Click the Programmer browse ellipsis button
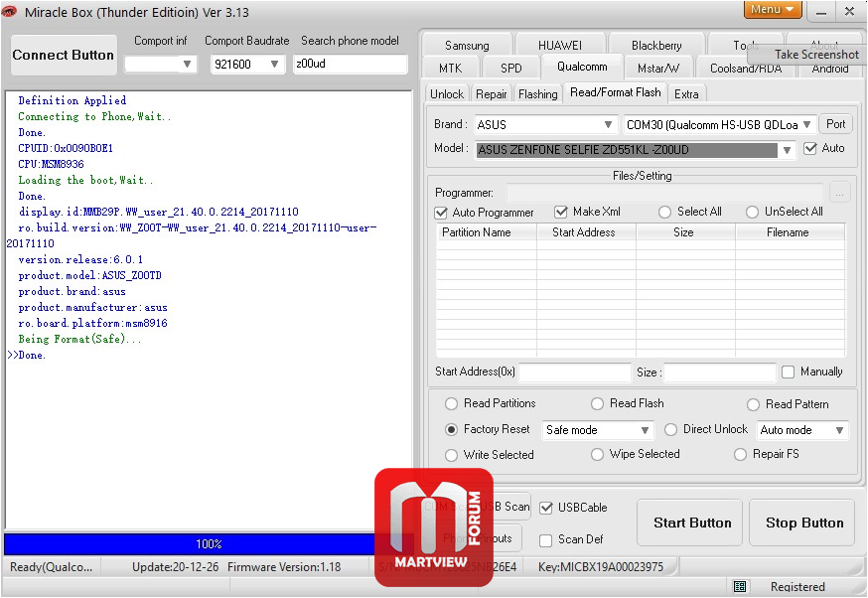This screenshot has height=598, width=868. click(839, 193)
